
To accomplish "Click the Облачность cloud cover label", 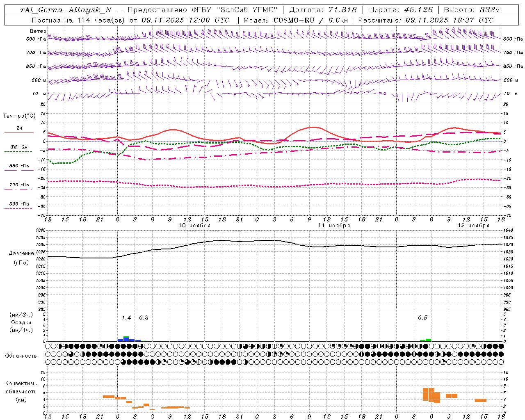I will point(21,356).
